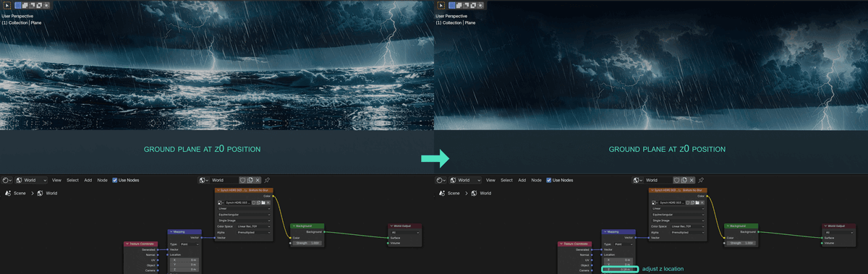
Task: Click the select box tool icon in left viewport
Action: pos(7,6)
